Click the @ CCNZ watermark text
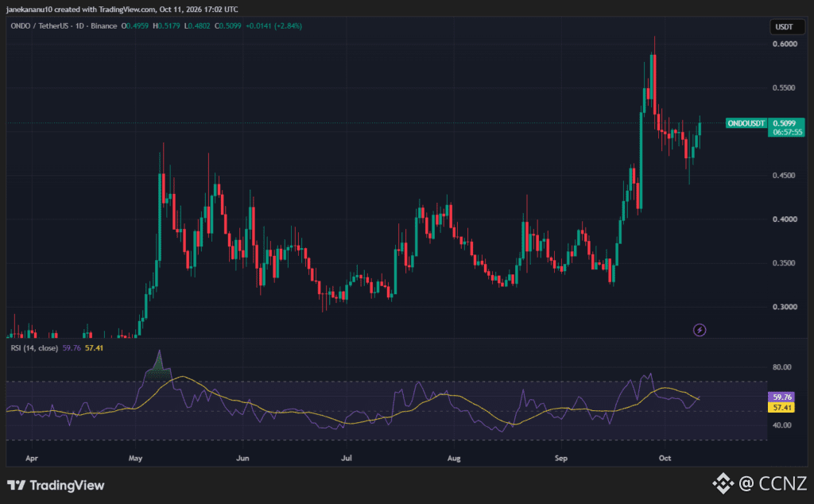 coord(773,483)
